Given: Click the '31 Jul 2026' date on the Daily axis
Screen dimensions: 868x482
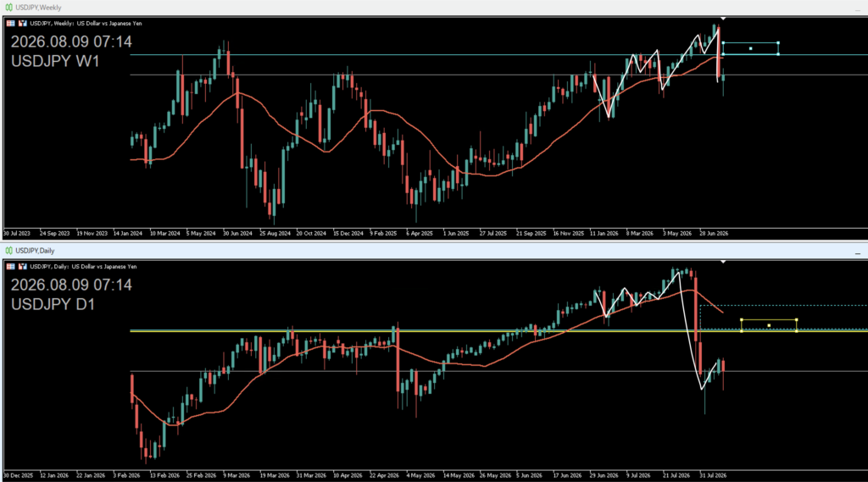Looking at the screenshot, I should (713, 475).
